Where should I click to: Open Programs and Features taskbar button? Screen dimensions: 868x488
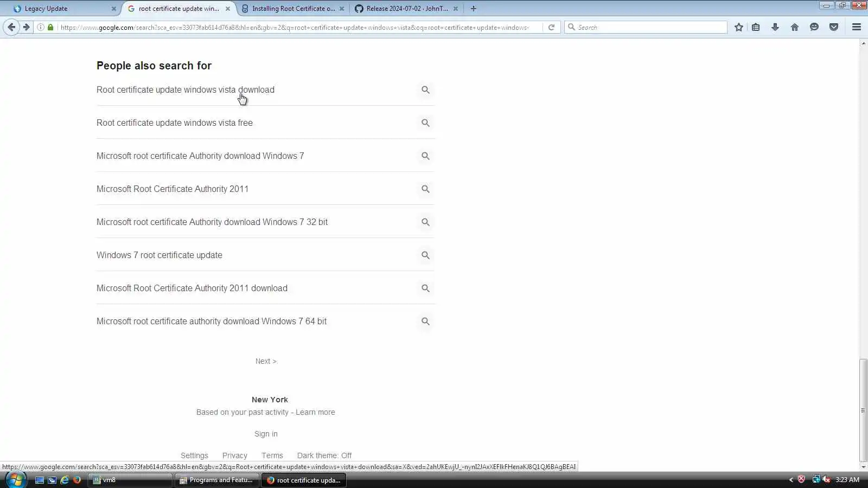pyautogui.click(x=217, y=480)
